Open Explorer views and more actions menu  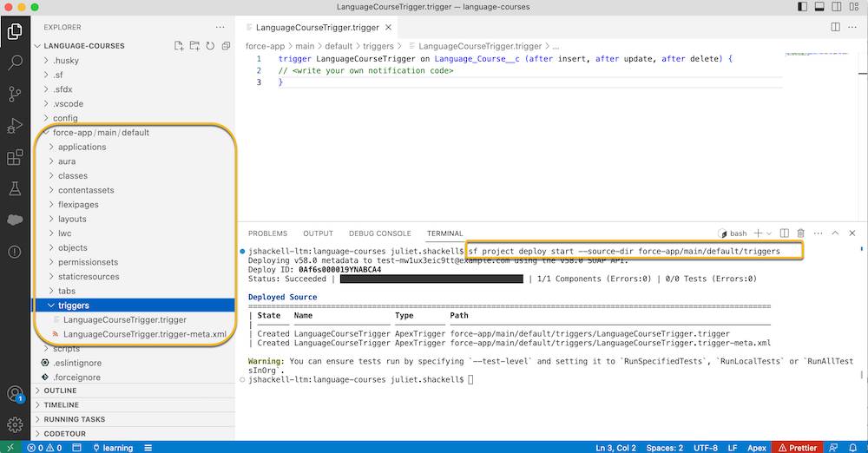[220, 27]
